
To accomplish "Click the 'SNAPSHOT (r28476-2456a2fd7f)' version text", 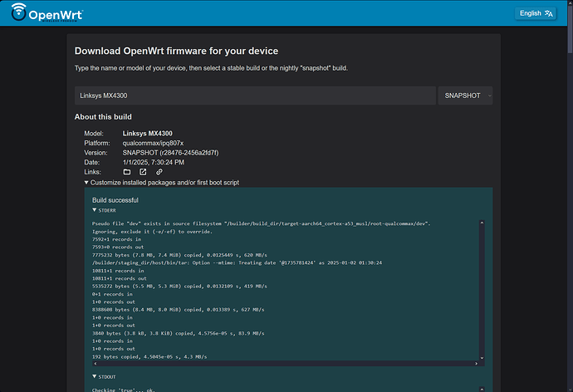I will point(170,153).
